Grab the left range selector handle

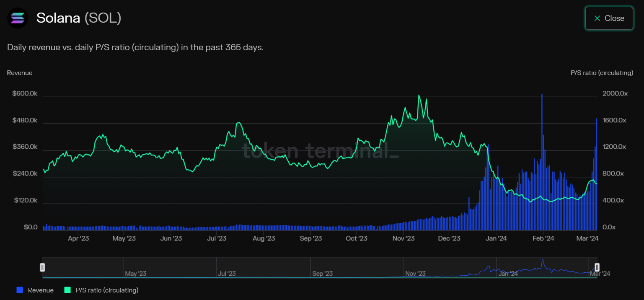(42, 267)
